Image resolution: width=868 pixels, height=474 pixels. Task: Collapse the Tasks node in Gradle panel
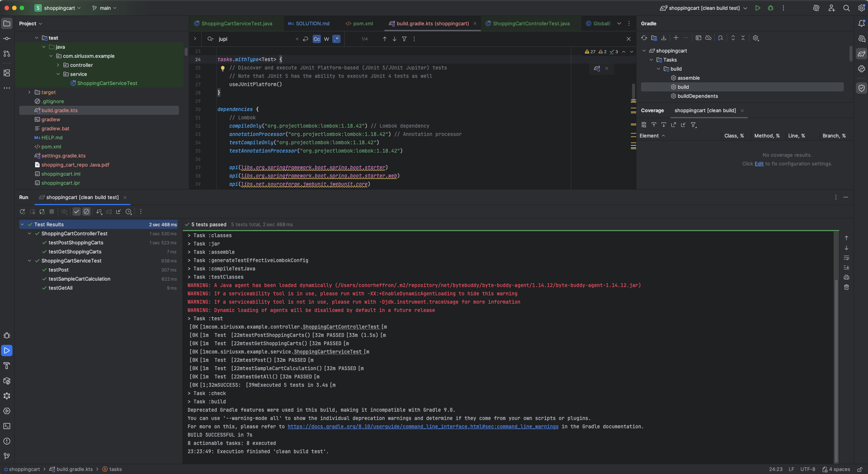click(x=651, y=60)
